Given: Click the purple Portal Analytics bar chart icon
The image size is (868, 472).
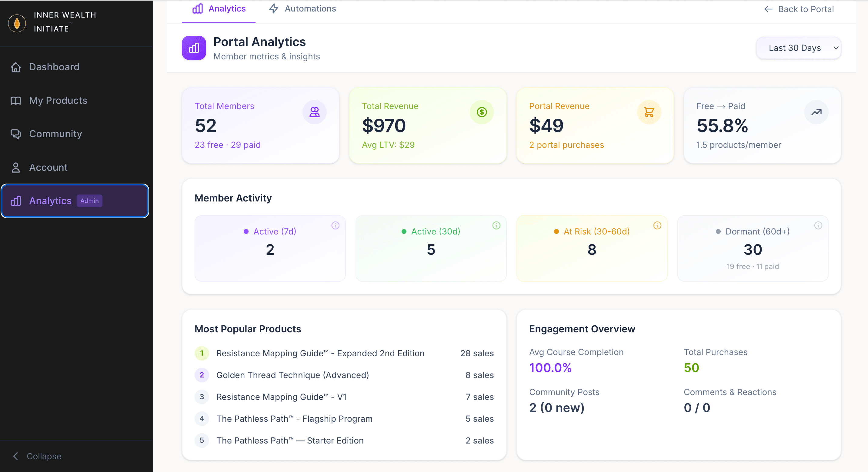Looking at the screenshot, I should click(193, 48).
